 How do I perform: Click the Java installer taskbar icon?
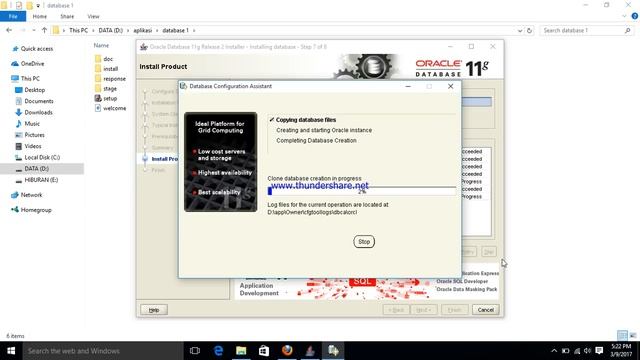point(310,351)
